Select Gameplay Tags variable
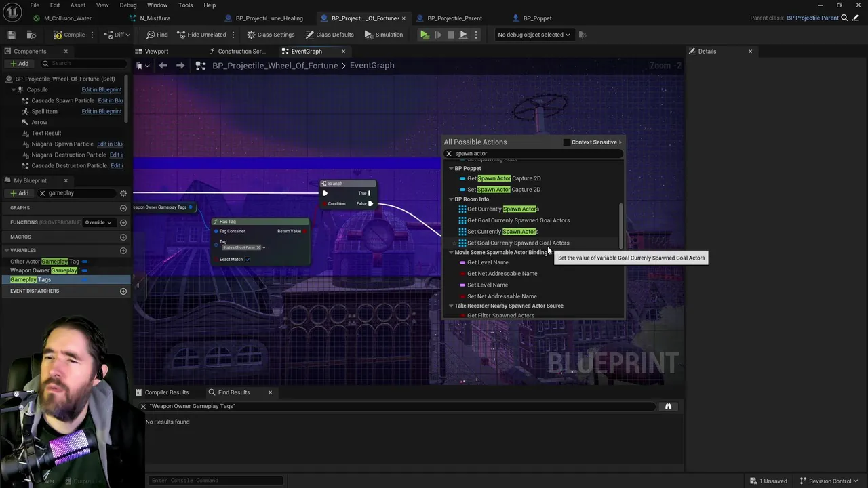Screen dimensions: 868x488 tap(31, 279)
